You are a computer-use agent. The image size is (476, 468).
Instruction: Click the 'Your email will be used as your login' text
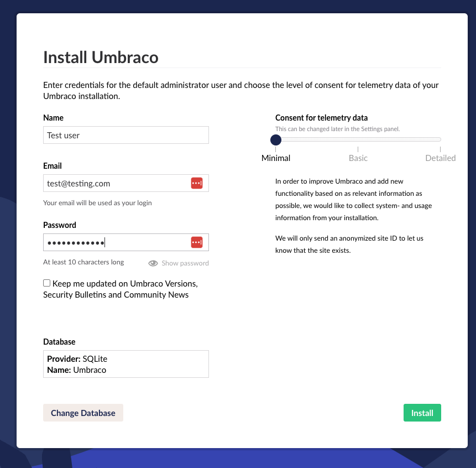point(97,203)
